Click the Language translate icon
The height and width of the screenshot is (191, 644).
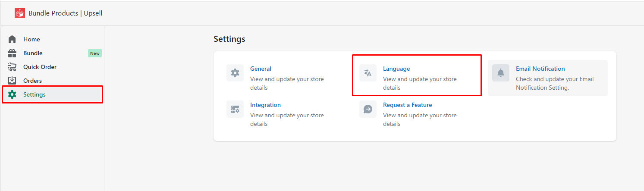tap(368, 73)
